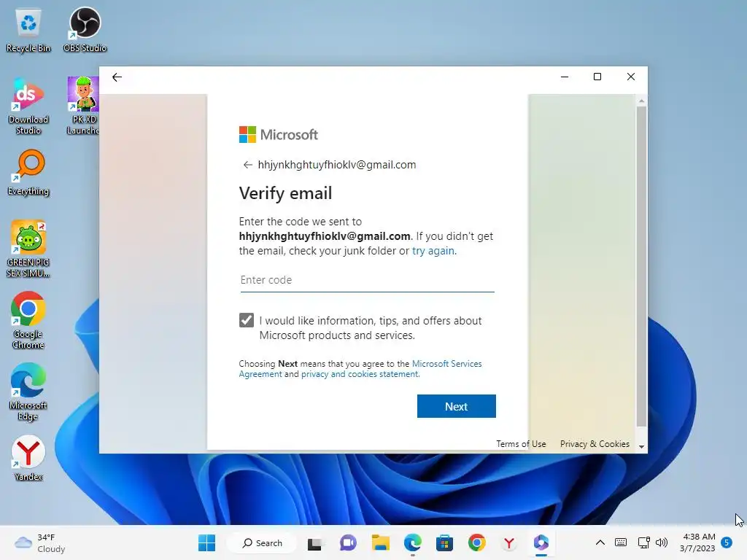747x560 pixels.
Task: Open the Terms of Use link
Action: (x=521, y=444)
